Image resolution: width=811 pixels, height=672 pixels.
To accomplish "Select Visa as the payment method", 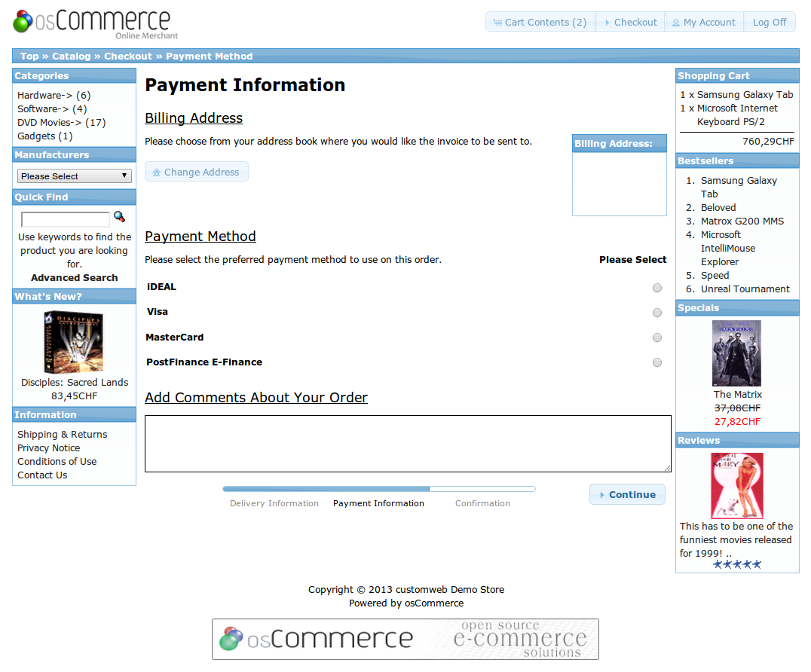I will pos(656,313).
